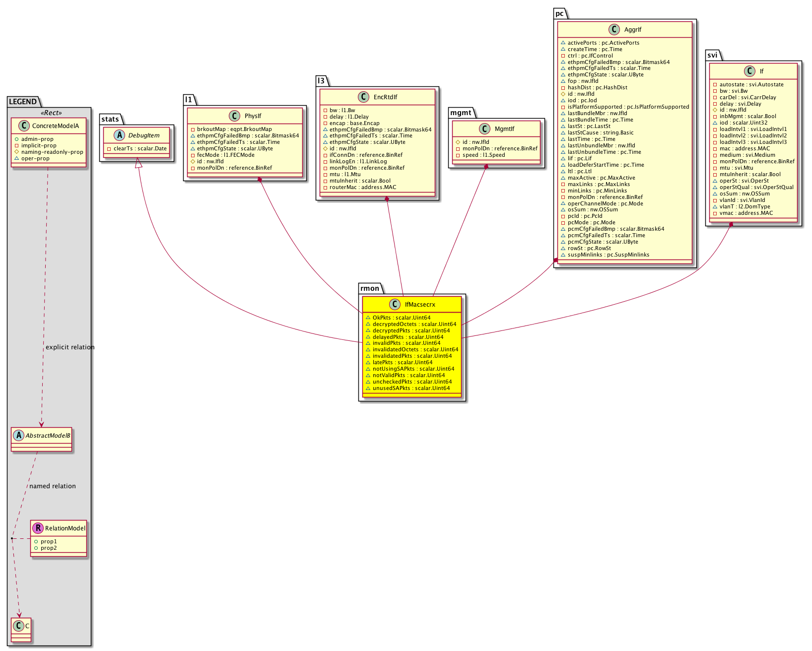Click the decryptedOctets attribute row
Screen dimensions: 812x651
click(x=414, y=324)
